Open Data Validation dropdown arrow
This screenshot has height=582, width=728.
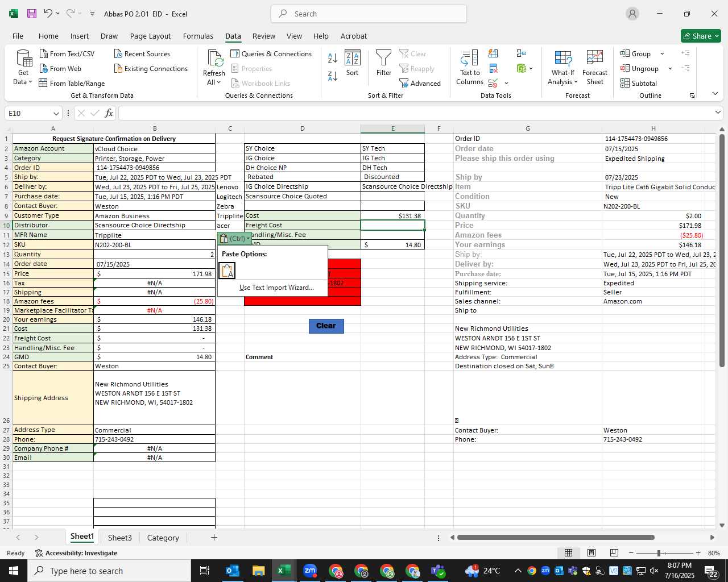click(x=506, y=84)
